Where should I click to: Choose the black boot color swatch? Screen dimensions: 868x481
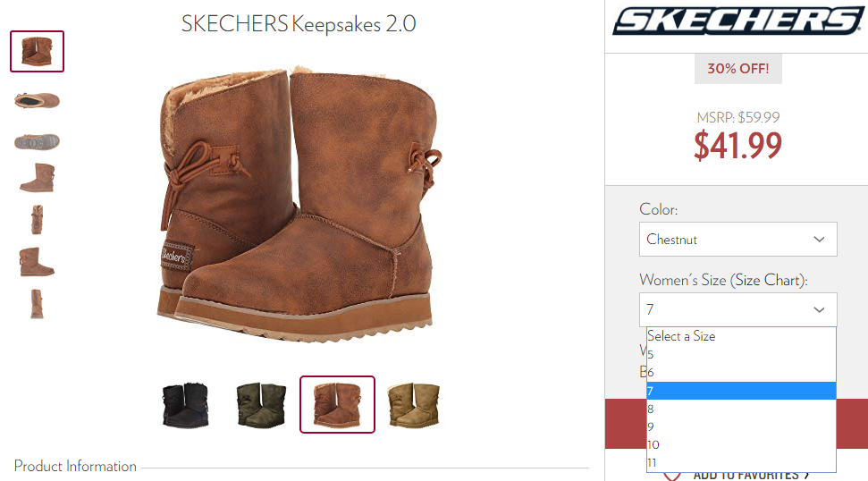[185, 405]
